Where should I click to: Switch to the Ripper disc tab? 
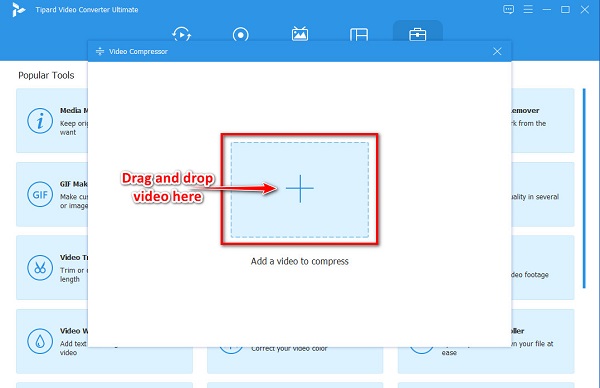(240, 34)
